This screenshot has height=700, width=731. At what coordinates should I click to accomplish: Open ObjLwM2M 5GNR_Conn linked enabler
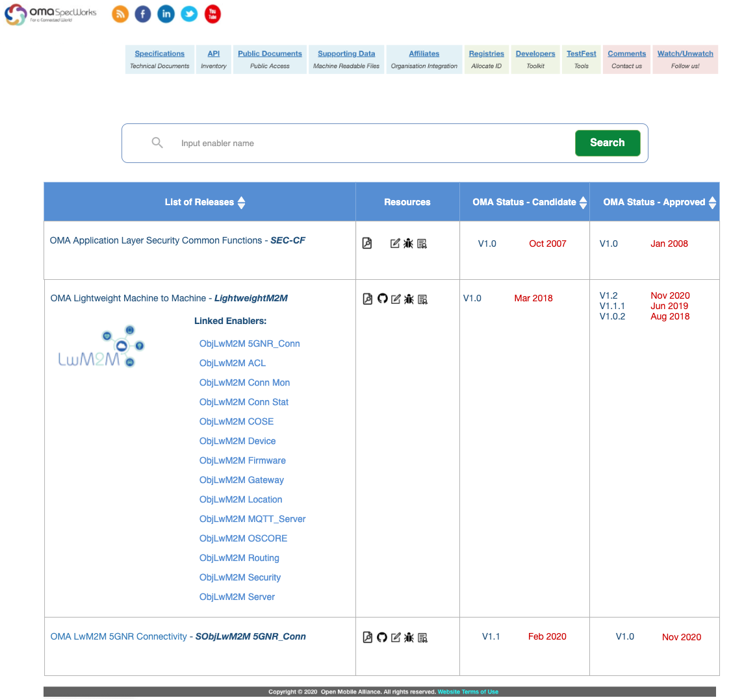(x=250, y=344)
